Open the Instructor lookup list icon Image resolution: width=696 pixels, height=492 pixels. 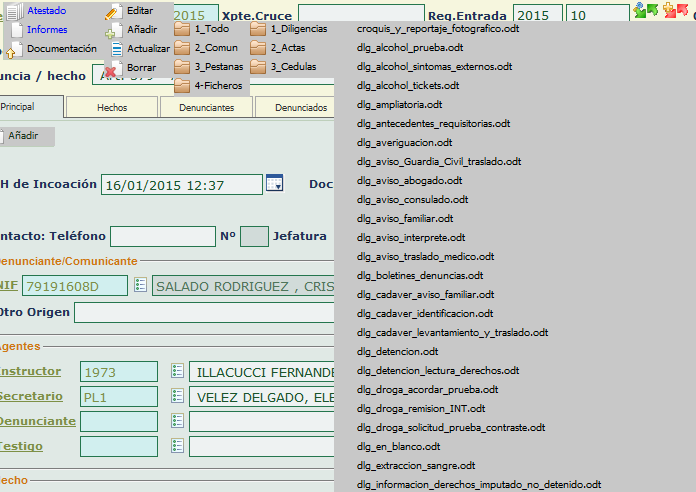tap(178, 371)
